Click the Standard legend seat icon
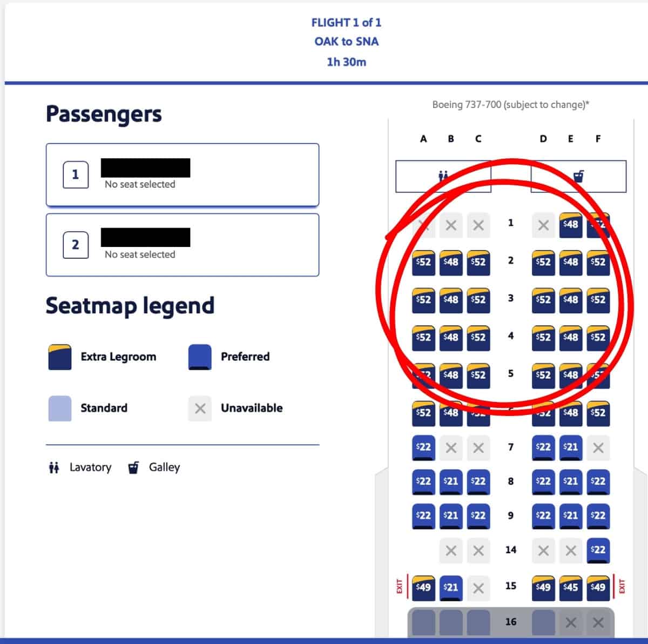The image size is (648, 644). click(59, 408)
